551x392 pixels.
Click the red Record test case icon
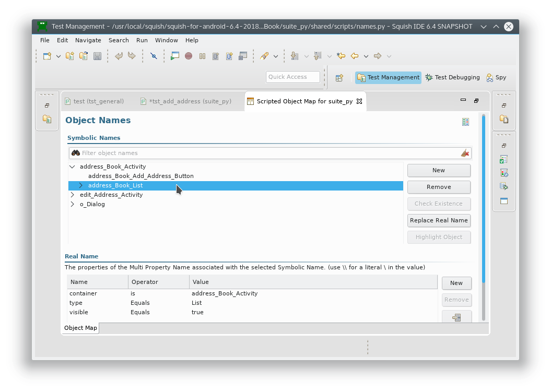pos(189,56)
